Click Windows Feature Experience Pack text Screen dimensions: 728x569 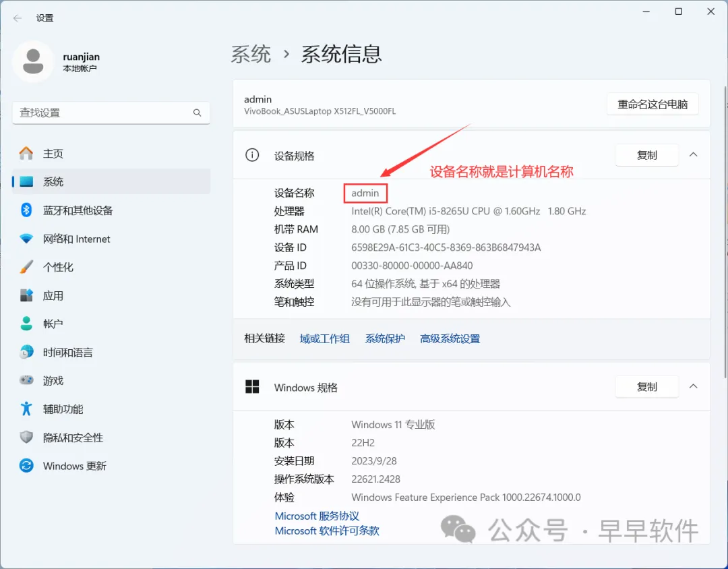(x=466, y=498)
